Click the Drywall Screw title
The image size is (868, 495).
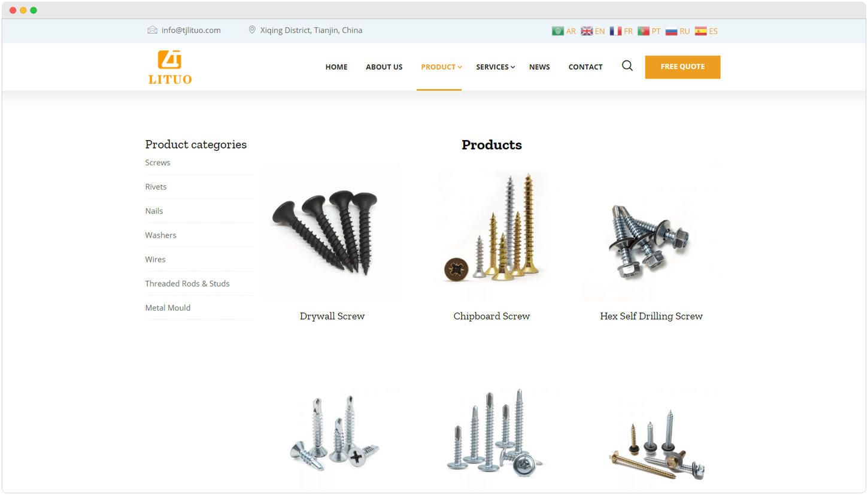click(332, 316)
